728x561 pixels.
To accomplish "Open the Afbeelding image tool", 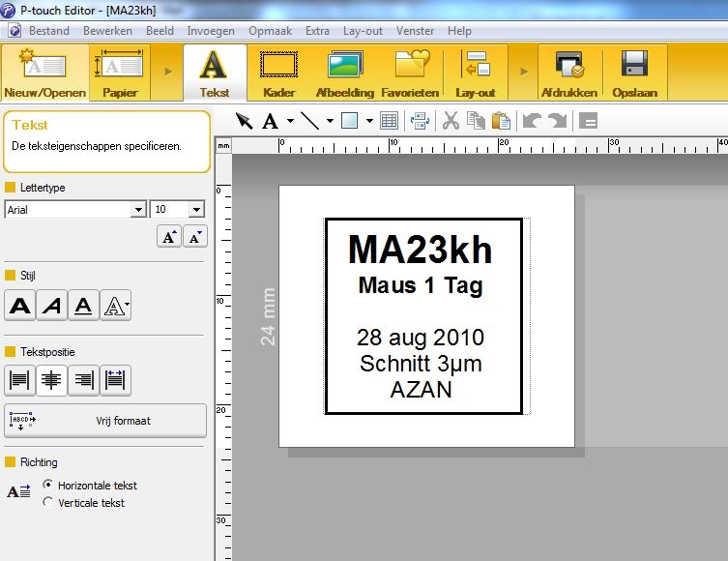I will coord(345,74).
